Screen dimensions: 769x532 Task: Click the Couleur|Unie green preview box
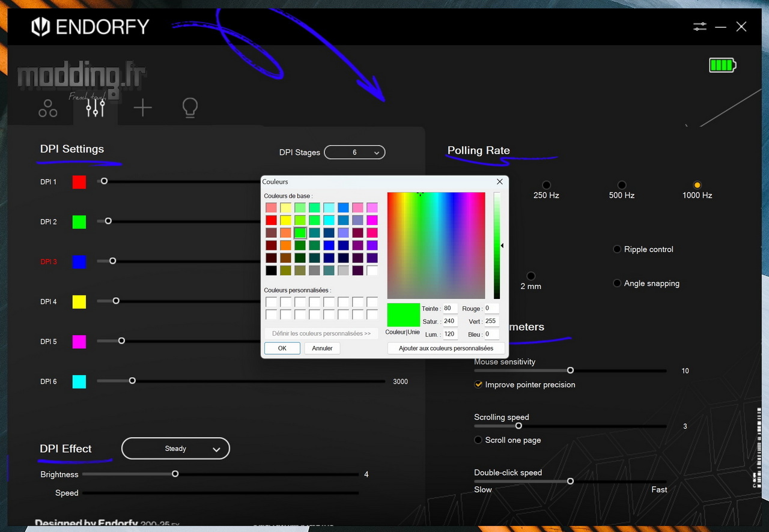(403, 315)
